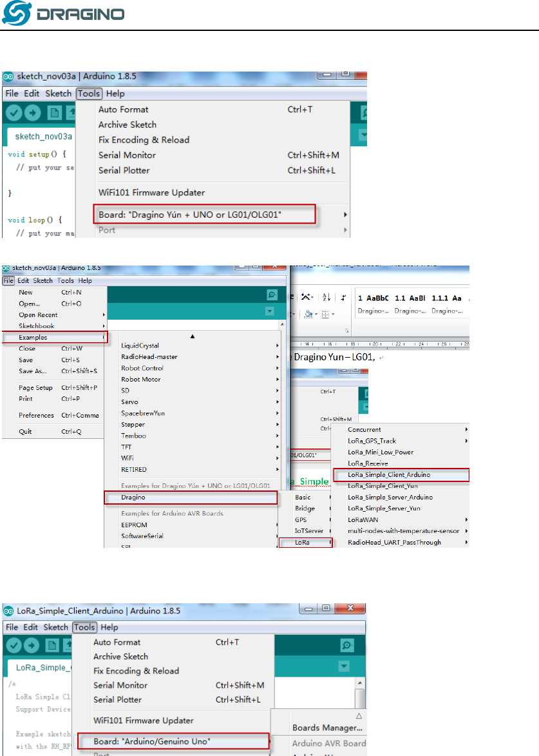Viewport: 539px width, 756px height.
Task: Expand the Concurrent examples submenu arrow
Action: (x=466, y=430)
